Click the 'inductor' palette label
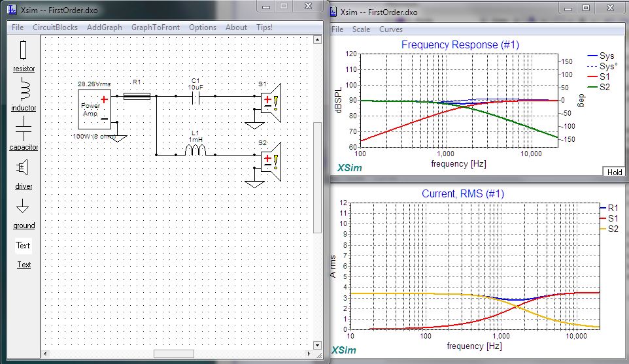629x364 pixels. pos(24,108)
